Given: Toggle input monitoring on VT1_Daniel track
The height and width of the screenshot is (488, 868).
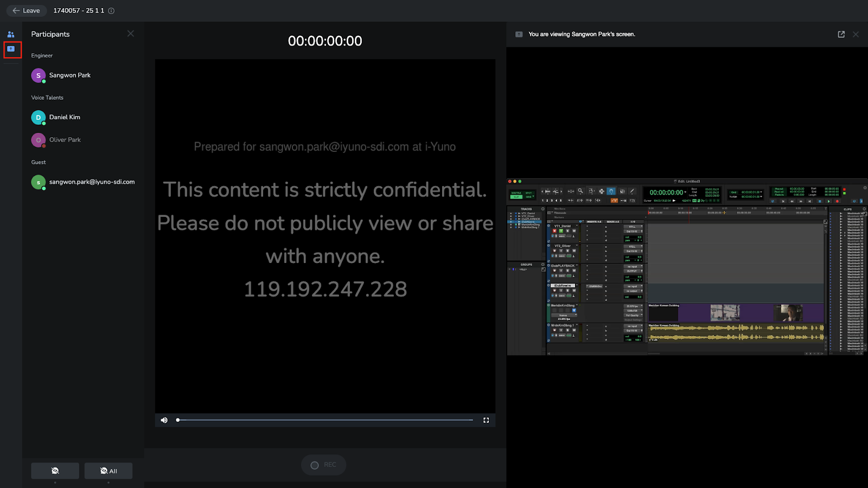Looking at the screenshot, I should click(x=561, y=231).
